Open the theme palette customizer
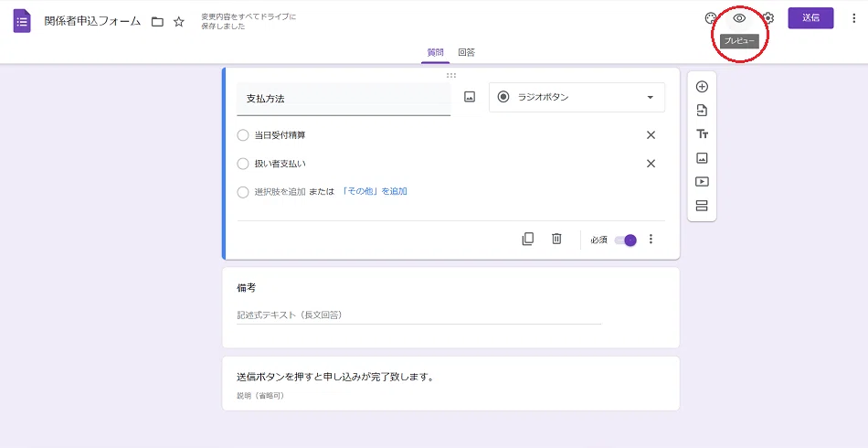Screen dimensions: 868x448 [711, 18]
